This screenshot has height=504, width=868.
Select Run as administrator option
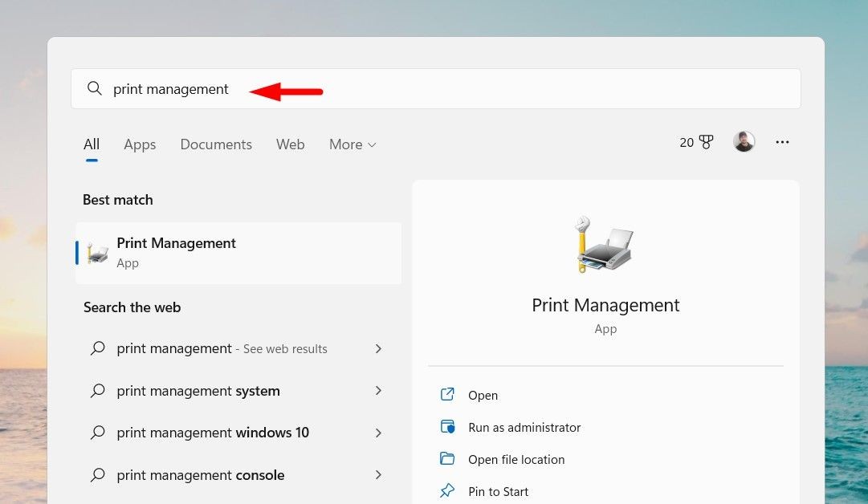pos(524,427)
